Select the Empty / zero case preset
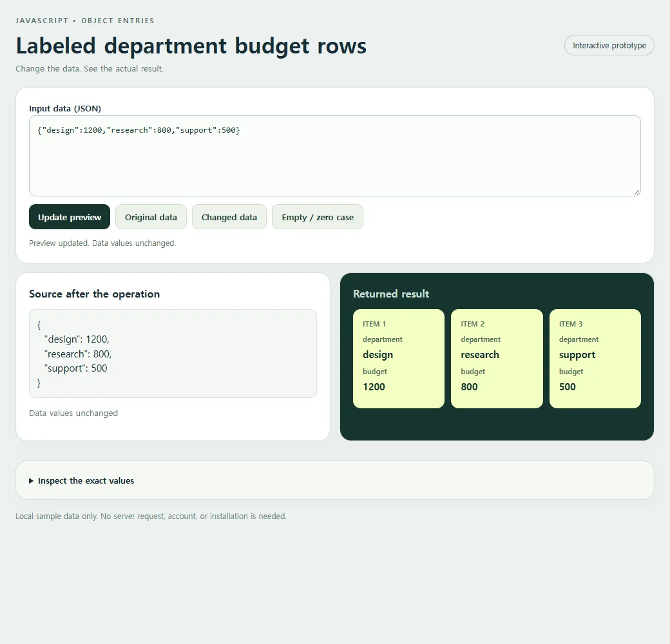The height and width of the screenshot is (644, 670). (x=318, y=217)
